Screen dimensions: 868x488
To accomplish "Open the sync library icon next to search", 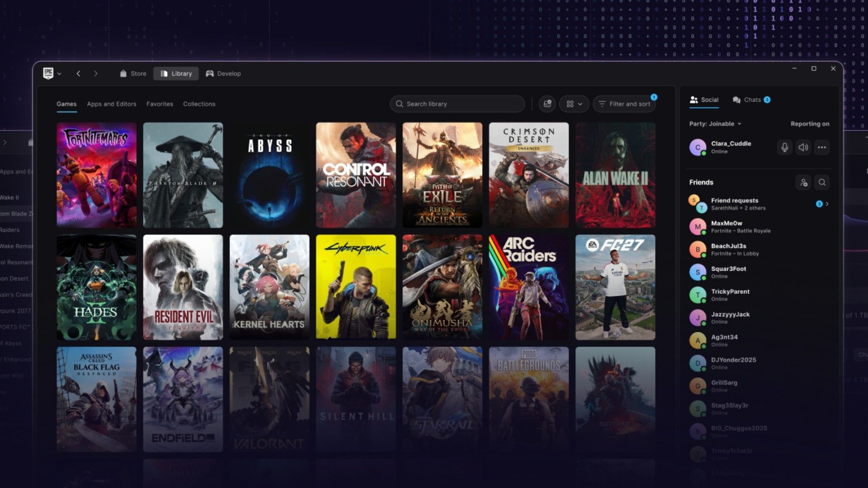I will coord(547,104).
